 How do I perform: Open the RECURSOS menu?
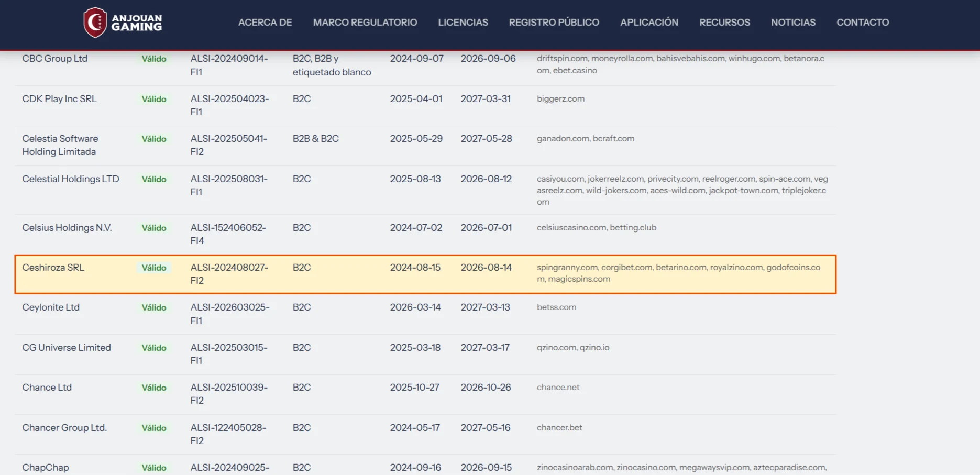click(x=725, y=23)
